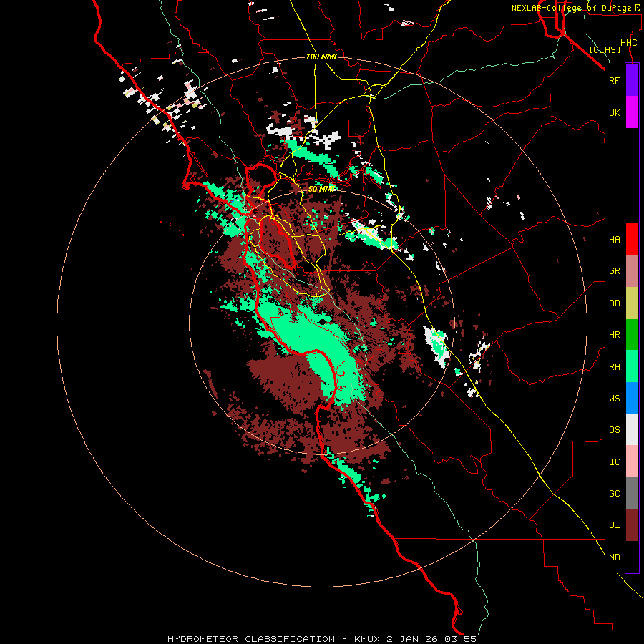Click the white DS legend color swatch
Image resolution: width=644 pixels, height=644 pixels.
pos(632,429)
